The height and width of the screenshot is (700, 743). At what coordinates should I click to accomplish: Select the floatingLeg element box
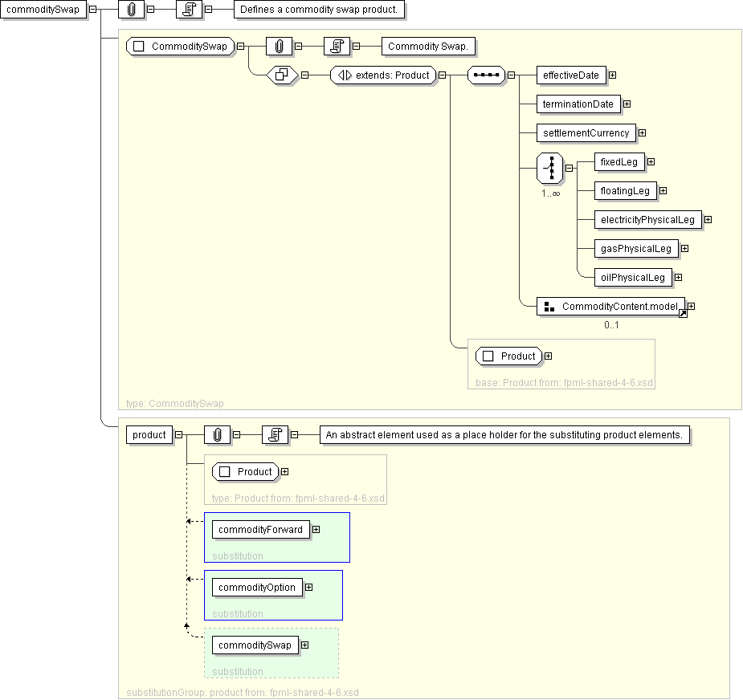click(626, 191)
